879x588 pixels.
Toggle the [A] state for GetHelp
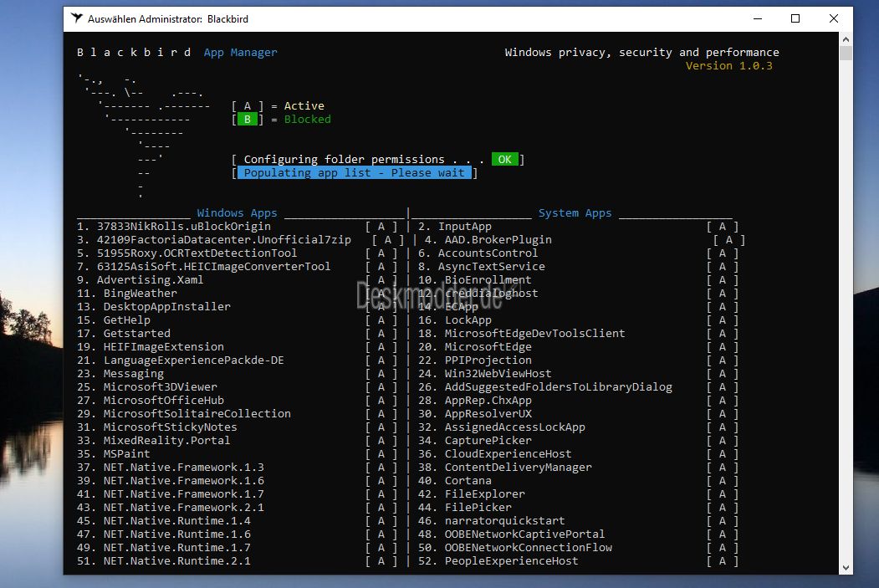pos(381,320)
